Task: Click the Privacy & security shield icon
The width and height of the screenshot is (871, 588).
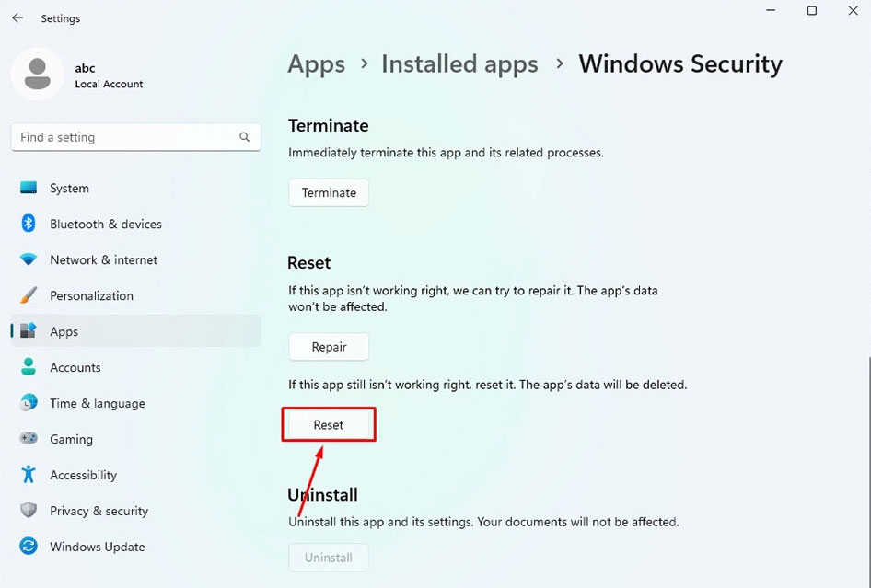Action: 29,511
